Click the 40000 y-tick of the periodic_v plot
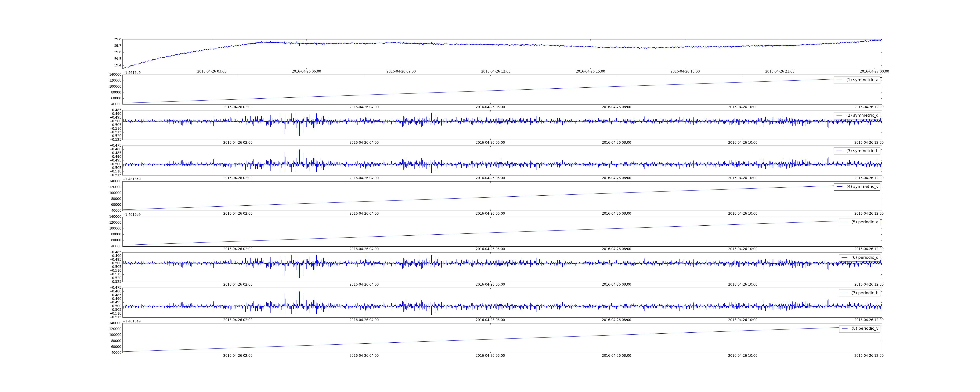Viewport: 980px width, 392px height. pyautogui.click(x=116, y=353)
